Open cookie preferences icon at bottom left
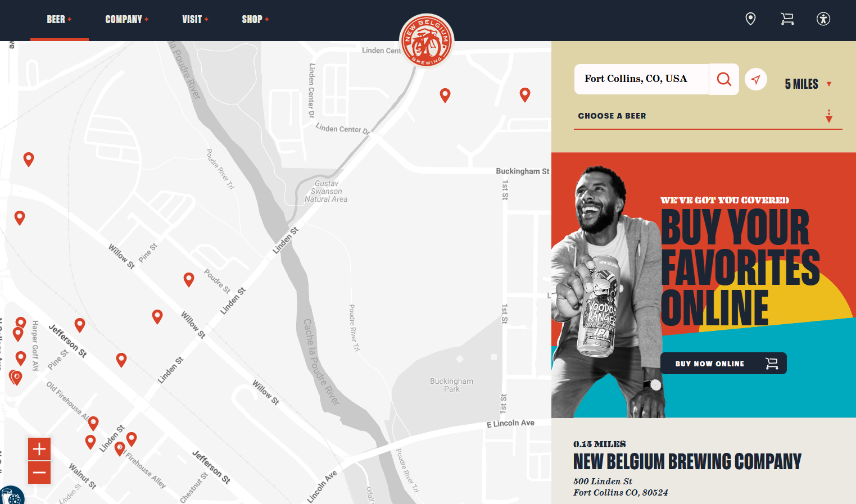Viewport: 856px width, 504px height. (x=11, y=496)
